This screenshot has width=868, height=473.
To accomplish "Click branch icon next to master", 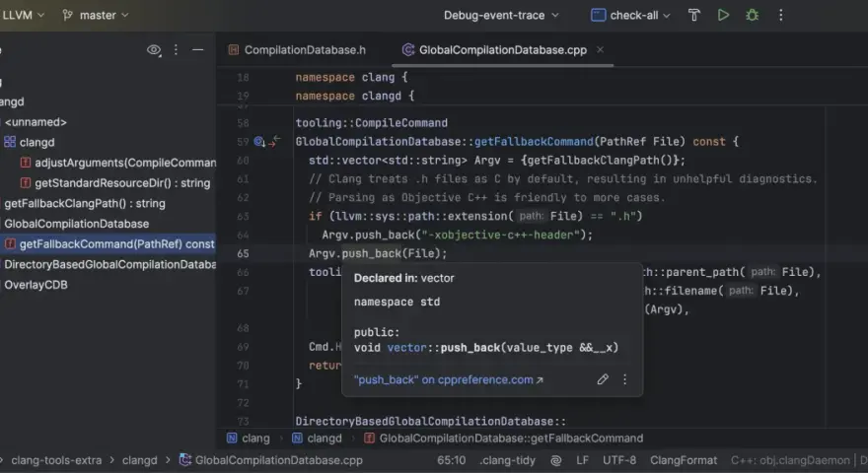I will click(x=67, y=16).
